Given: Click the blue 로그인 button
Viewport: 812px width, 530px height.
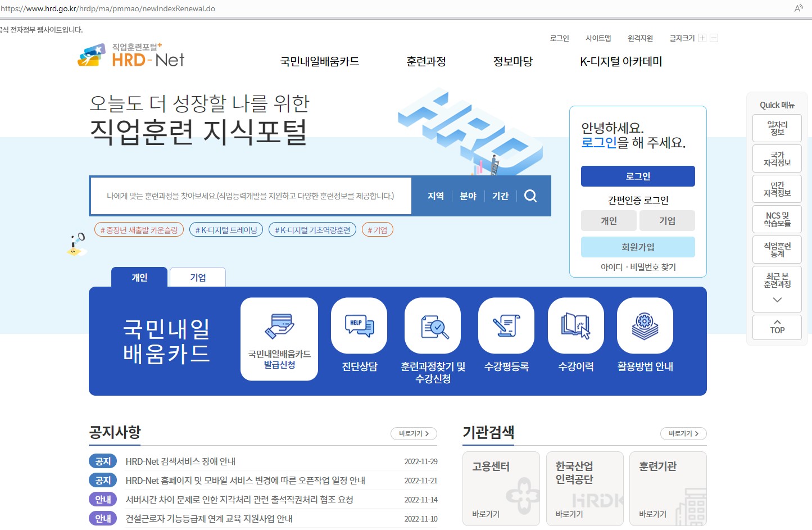Looking at the screenshot, I should [638, 176].
